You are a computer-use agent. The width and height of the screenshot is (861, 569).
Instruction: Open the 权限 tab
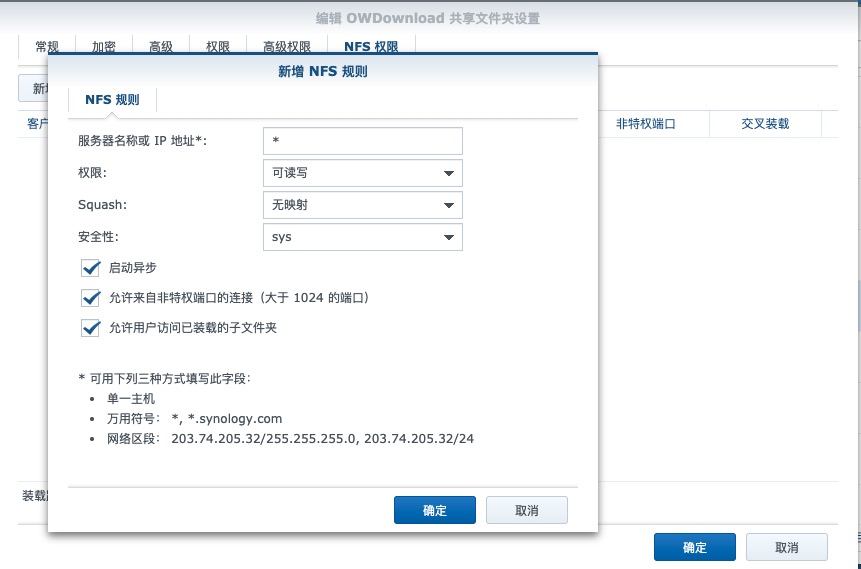[x=218, y=47]
